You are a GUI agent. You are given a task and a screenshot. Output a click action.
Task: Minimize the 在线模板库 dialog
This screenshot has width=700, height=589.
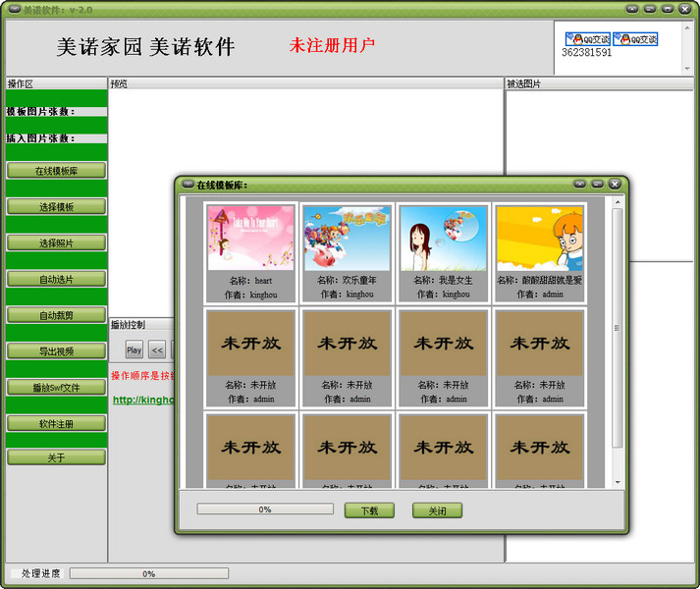pyautogui.click(x=597, y=184)
